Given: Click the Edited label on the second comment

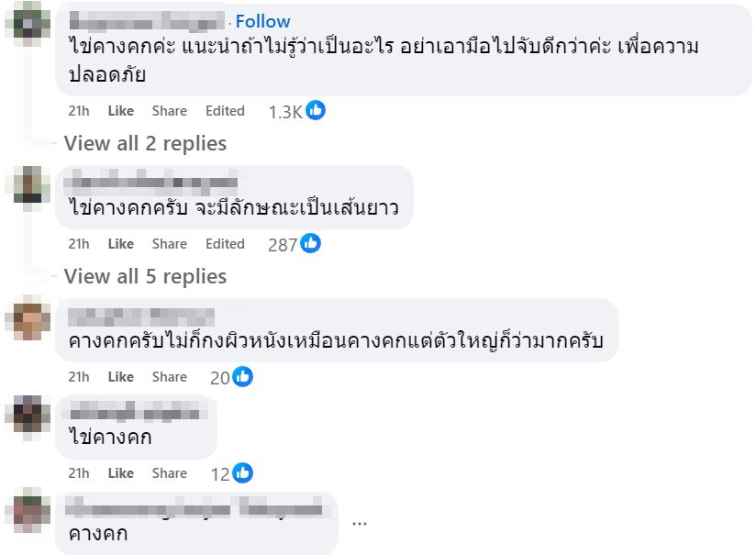Looking at the screenshot, I should [225, 243].
